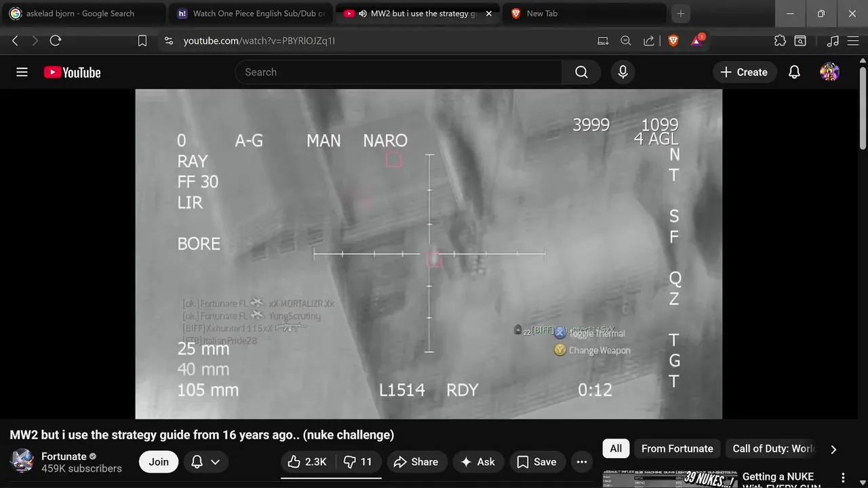The height and width of the screenshot is (488, 868).
Task: Click the address bar URL
Action: [259, 41]
